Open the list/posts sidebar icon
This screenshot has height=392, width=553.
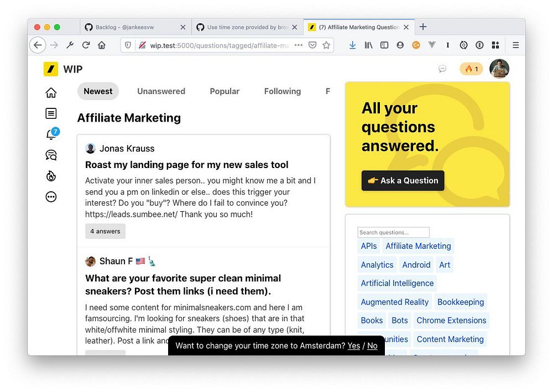click(x=51, y=114)
